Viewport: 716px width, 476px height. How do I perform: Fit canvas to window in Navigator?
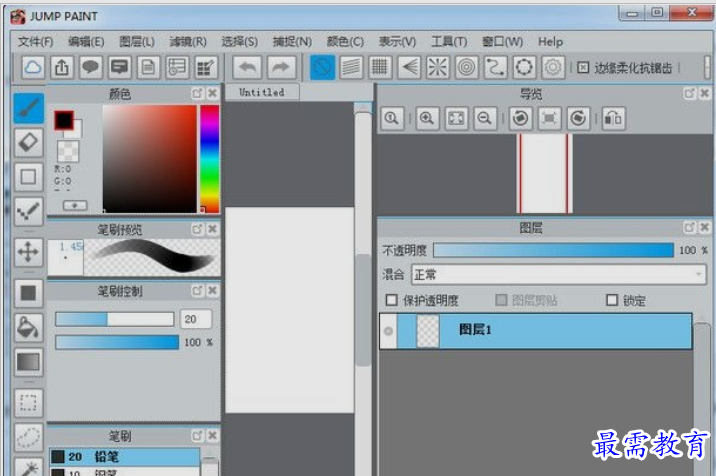tap(456, 119)
